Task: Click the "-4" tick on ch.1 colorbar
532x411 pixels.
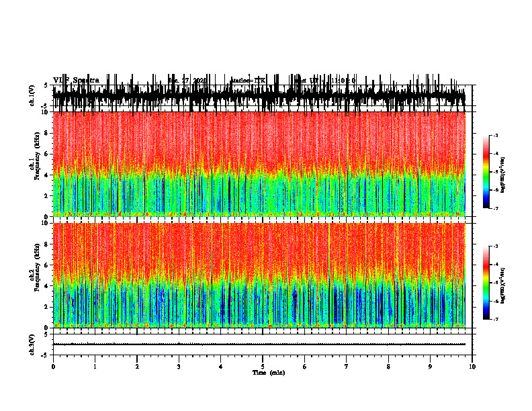Action: (495, 154)
